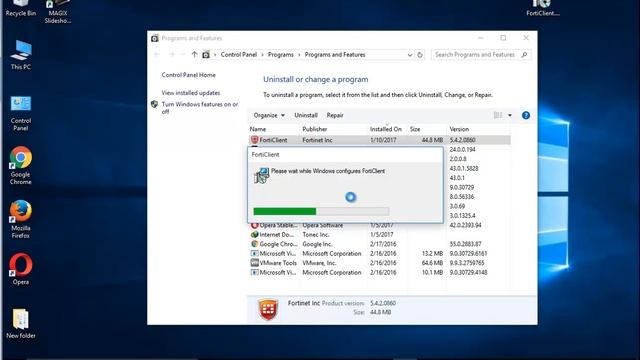
Task: Refresh the Programs and Features list
Action: pos(420,55)
